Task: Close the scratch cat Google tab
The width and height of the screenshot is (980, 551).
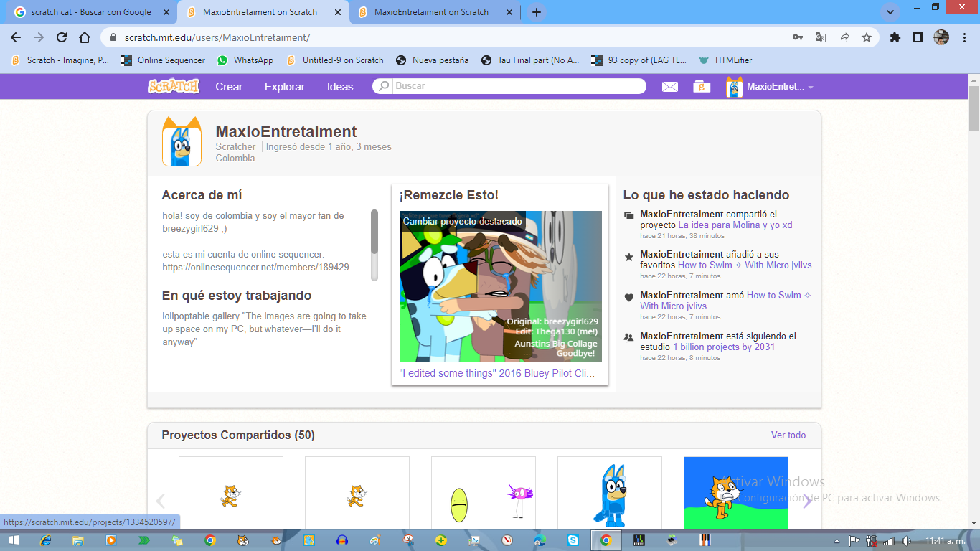Action: (166, 12)
